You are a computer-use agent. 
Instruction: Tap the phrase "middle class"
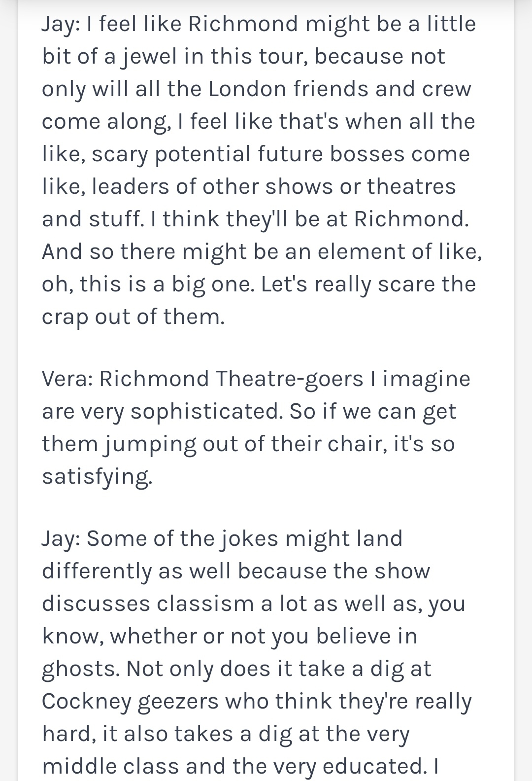tap(111, 766)
